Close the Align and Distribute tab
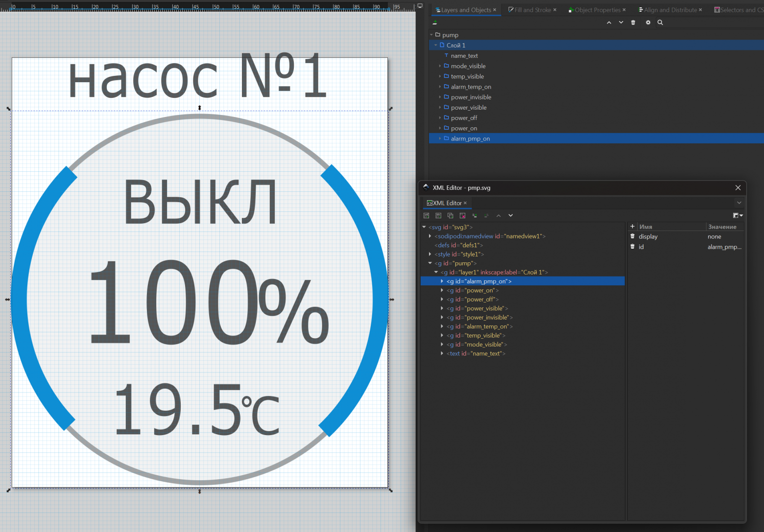Screen dimensions: 764x532 pyautogui.click(x=700, y=10)
